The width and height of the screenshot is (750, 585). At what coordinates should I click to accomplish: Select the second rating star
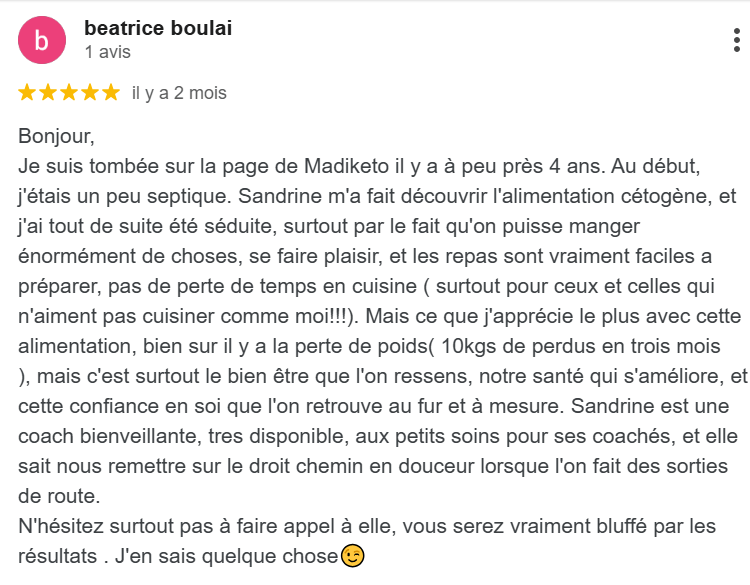point(48,92)
